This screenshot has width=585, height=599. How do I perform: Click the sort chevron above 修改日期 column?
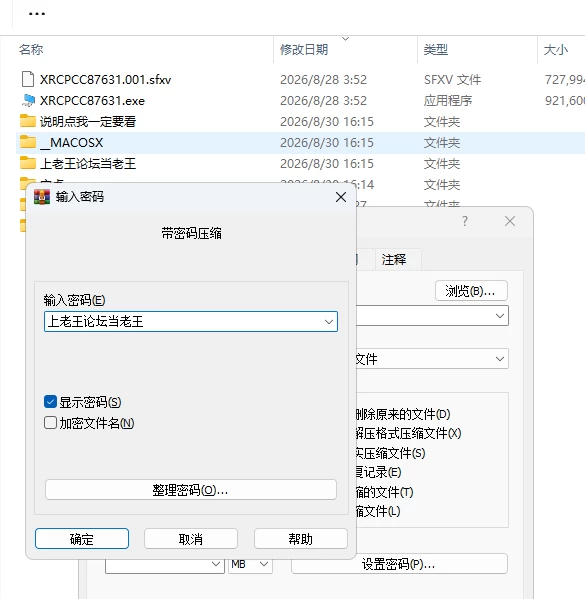345,39
